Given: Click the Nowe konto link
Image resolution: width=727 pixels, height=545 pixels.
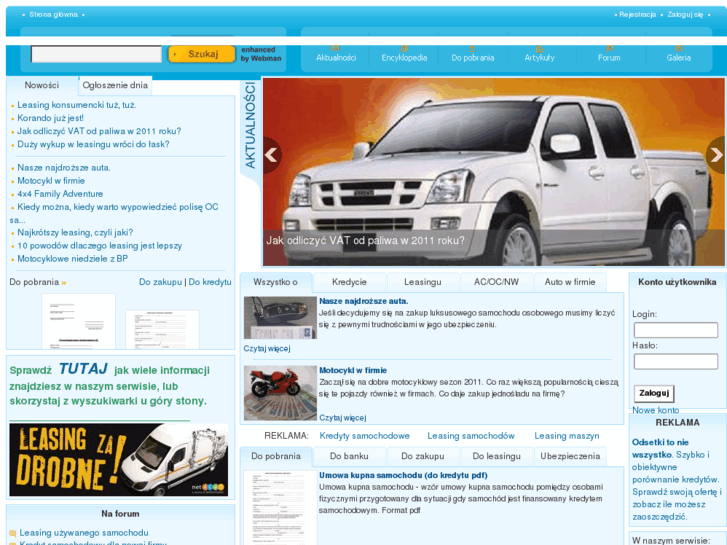Looking at the screenshot, I should (656, 410).
